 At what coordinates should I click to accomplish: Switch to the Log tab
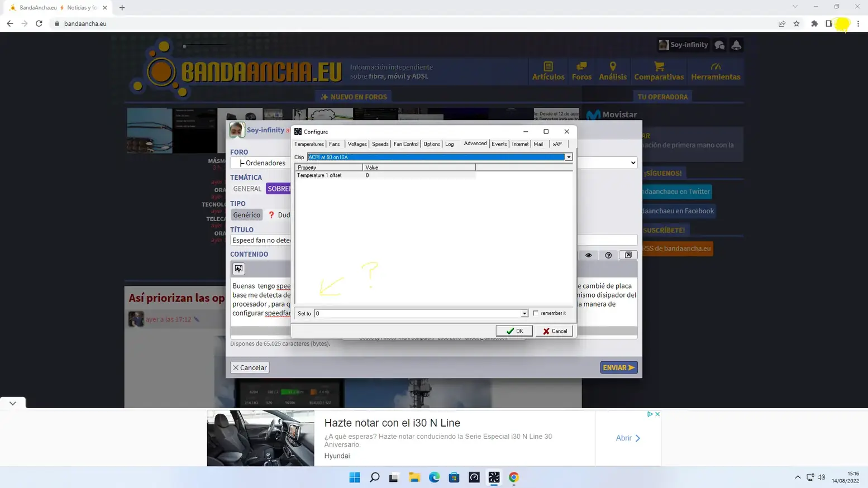pos(450,144)
